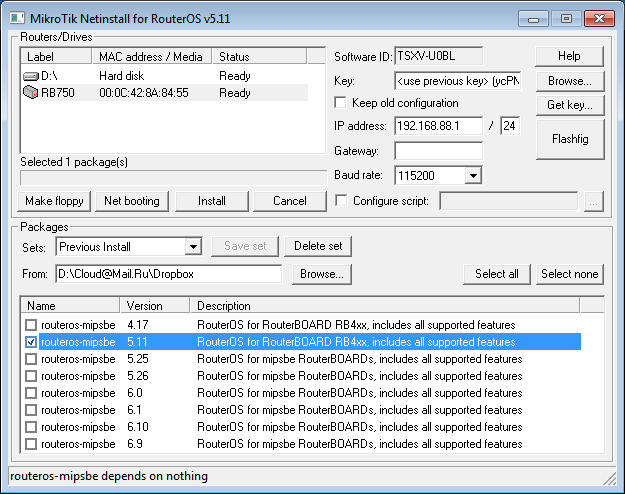The image size is (625, 494).
Task: Click the netmask field showing 24
Action: pos(510,126)
